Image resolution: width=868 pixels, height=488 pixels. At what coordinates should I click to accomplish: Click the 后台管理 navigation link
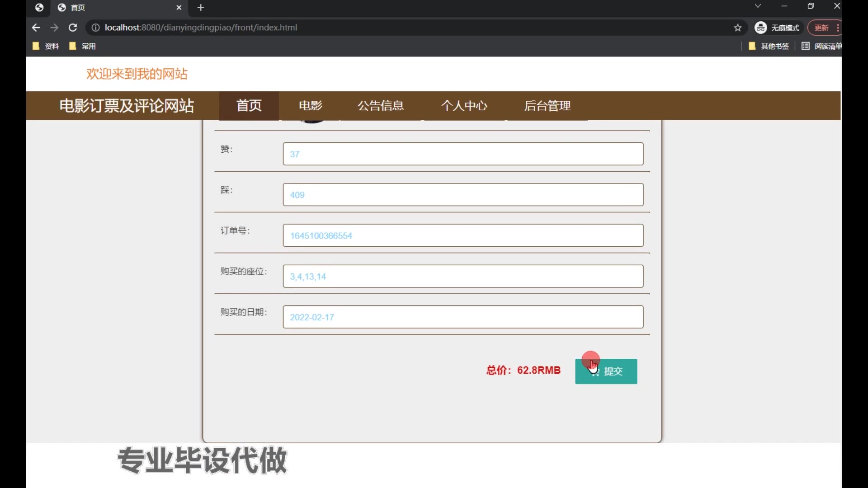(x=547, y=106)
